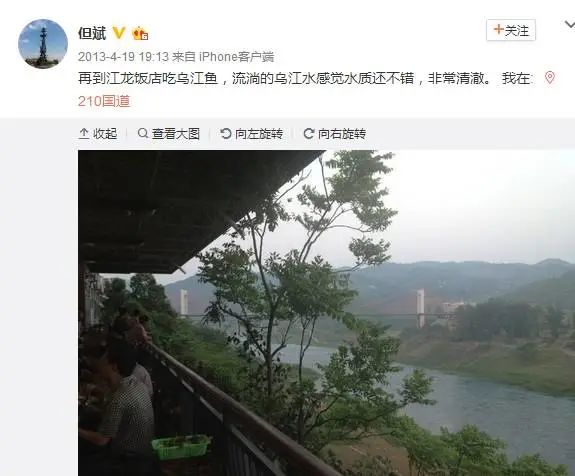Click the collapse up-arrow icon
The height and width of the screenshot is (476, 575).
point(84,134)
